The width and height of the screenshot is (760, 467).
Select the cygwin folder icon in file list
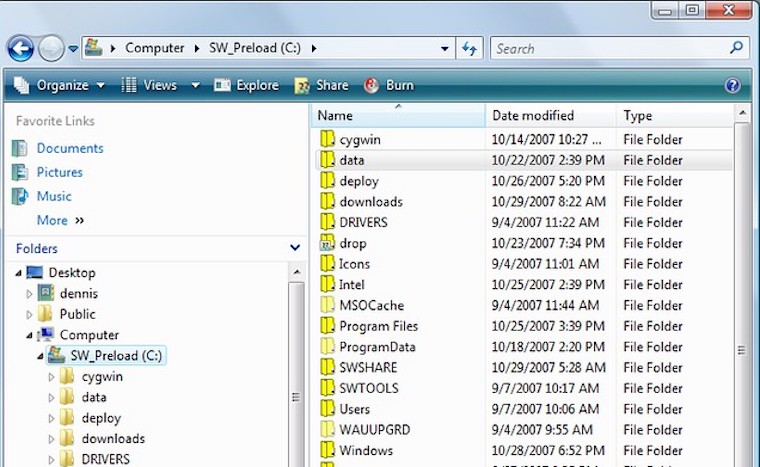pos(327,139)
